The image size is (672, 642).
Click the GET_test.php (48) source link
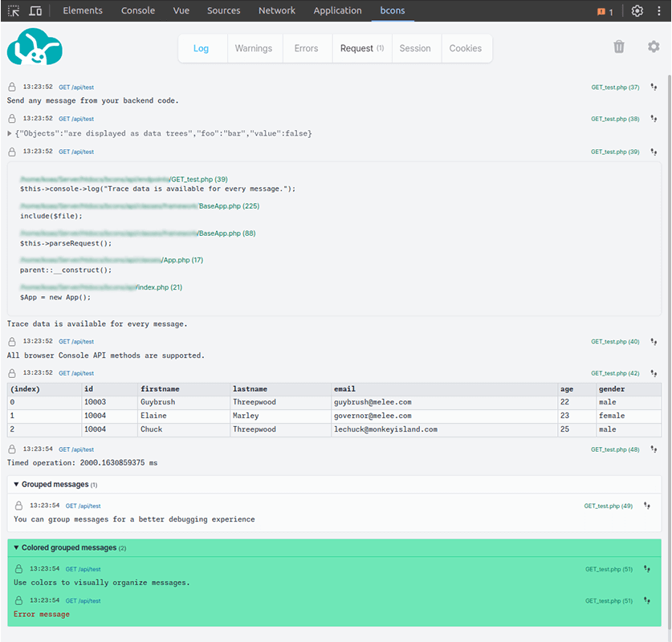pos(615,449)
